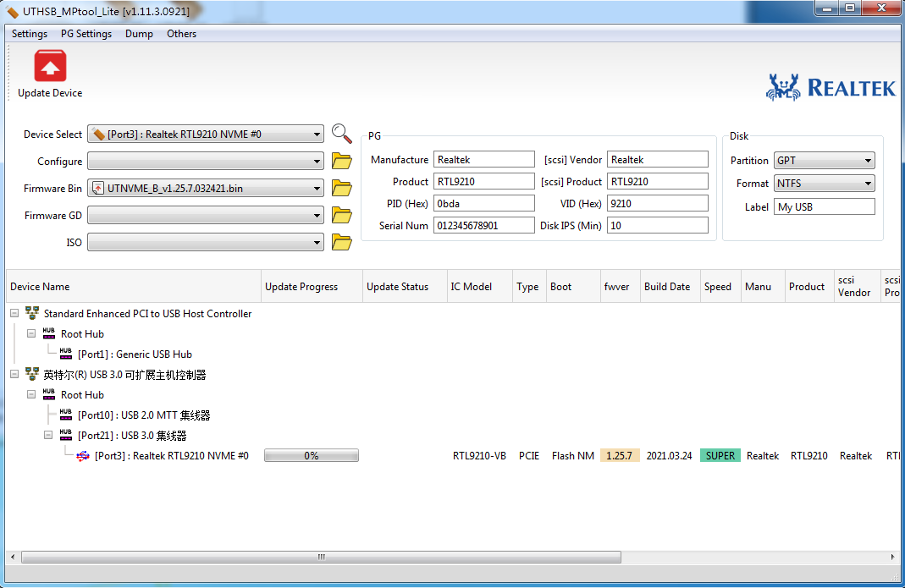Click USB device icon for Port3 RTL9210 row
905x588 pixels.
pyautogui.click(x=83, y=456)
